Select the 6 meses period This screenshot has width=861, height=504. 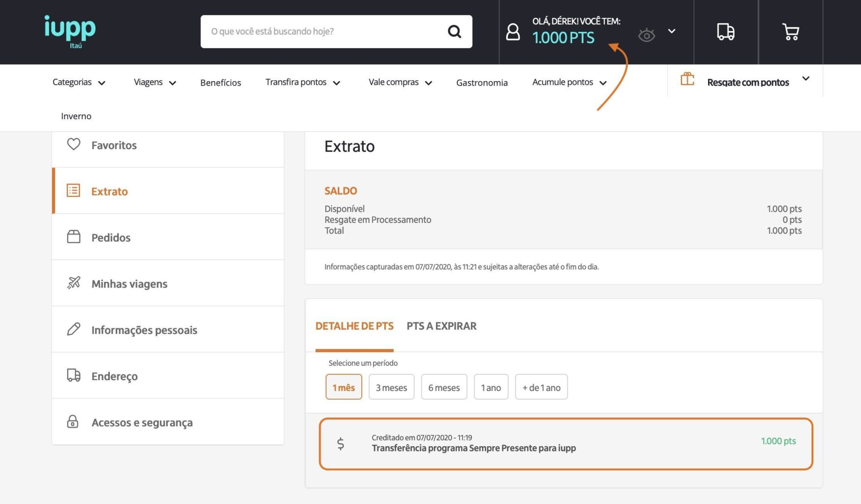click(444, 387)
